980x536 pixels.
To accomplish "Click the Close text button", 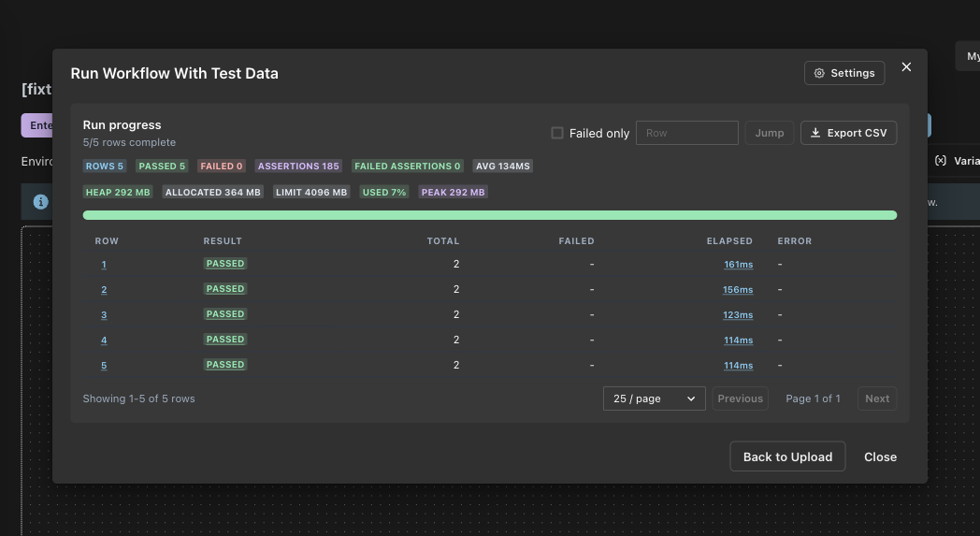I will [880, 457].
